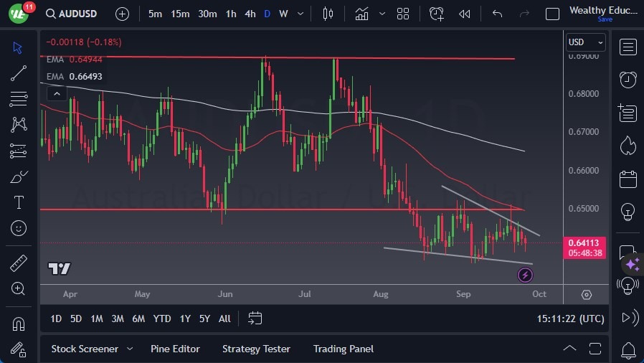Pick the ruler measure tool
644x363 pixels.
point(19,263)
